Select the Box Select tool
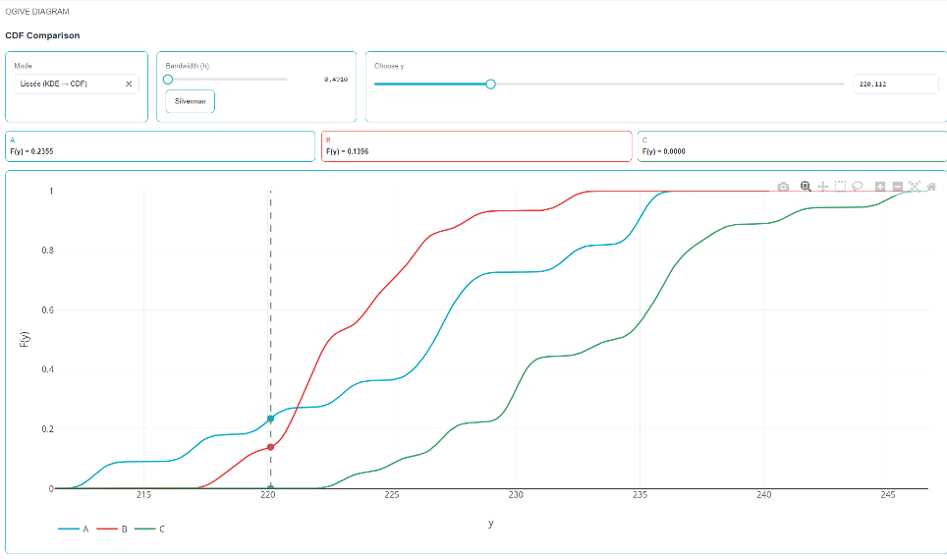The width and height of the screenshot is (947, 560). click(x=840, y=187)
